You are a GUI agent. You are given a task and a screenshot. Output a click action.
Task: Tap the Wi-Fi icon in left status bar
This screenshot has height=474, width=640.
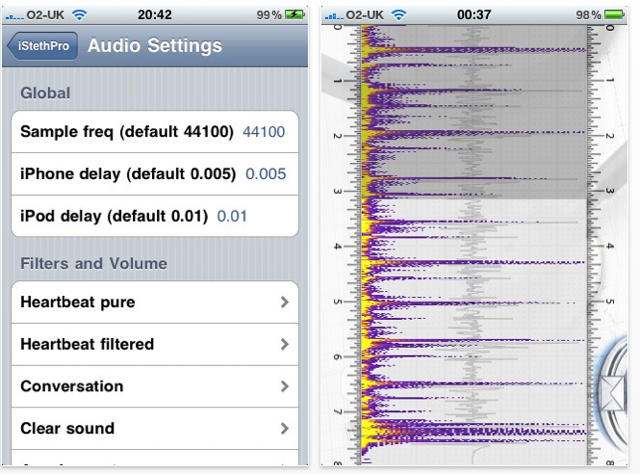tap(79, 15)
